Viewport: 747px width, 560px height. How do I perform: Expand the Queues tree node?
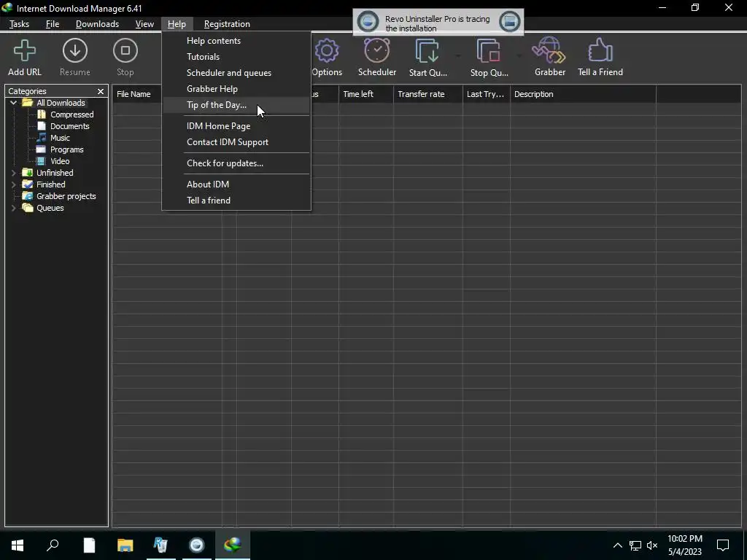(13, 208)
